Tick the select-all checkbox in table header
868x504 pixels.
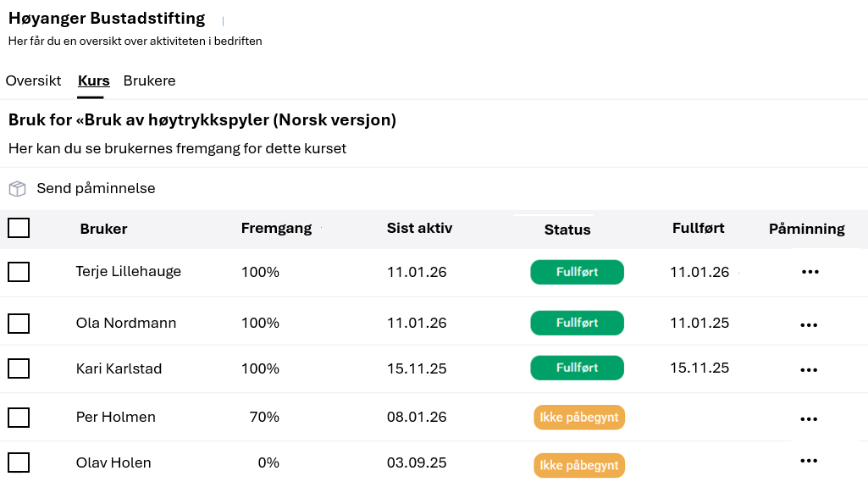tap(19, 229)
